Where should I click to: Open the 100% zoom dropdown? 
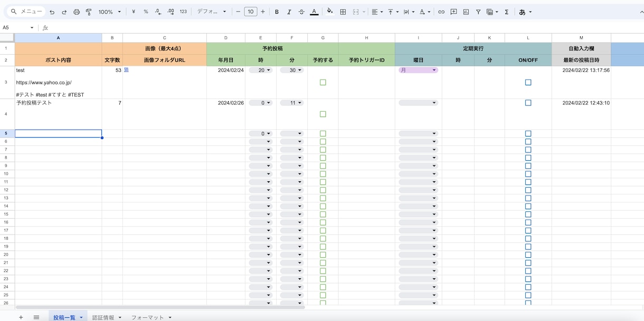[109, 12]
